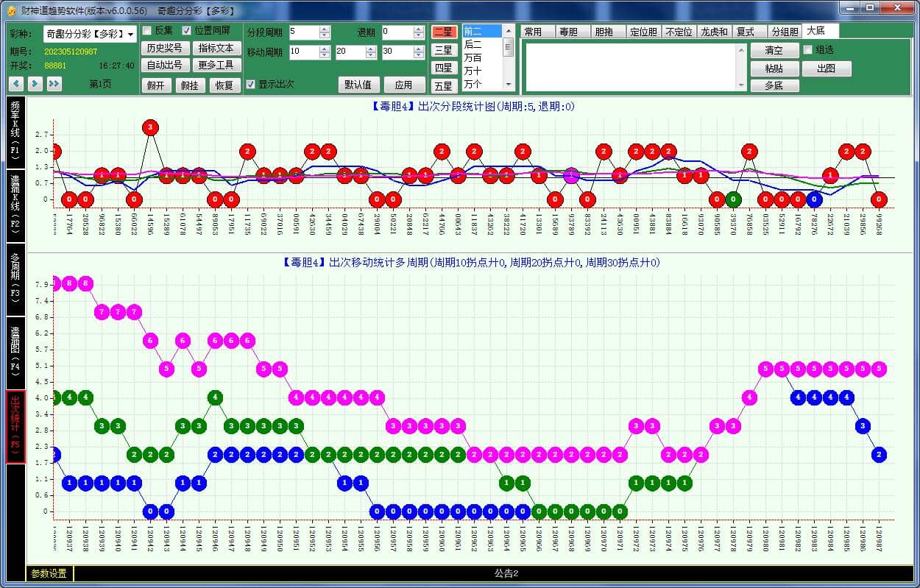Open the 频率K线 (F1) side panel
Viewport: 920px width, 588px height.
(x=15, y=132)
